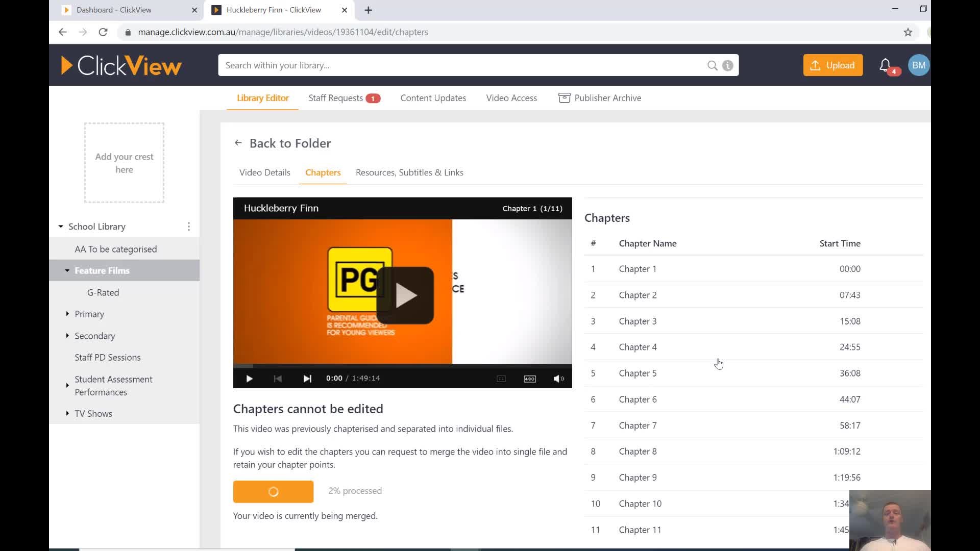Close the Dashboard browser tab
This screenshot has height=551, width=980.
click(x=194, y=10)
